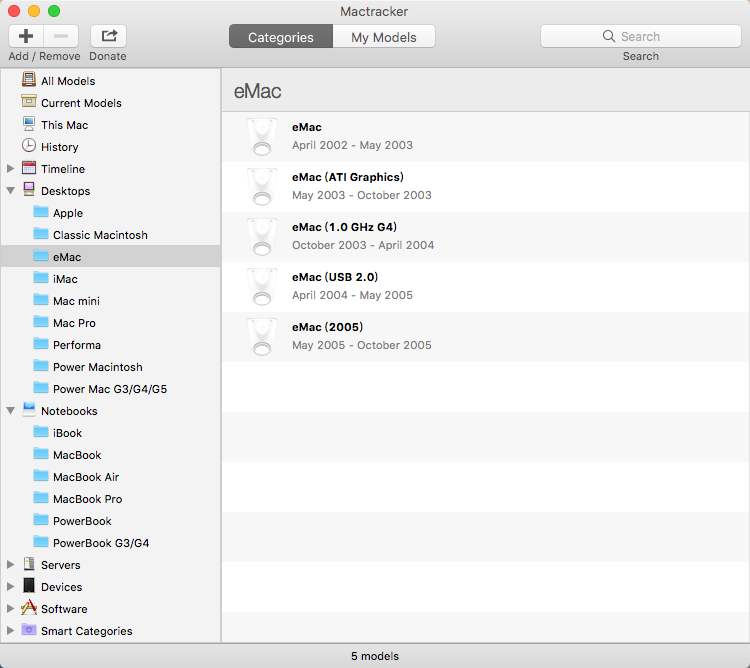This screenshot has height=668, width=750.
Task: Switch to the My Models tab
Action: [384, 36]
